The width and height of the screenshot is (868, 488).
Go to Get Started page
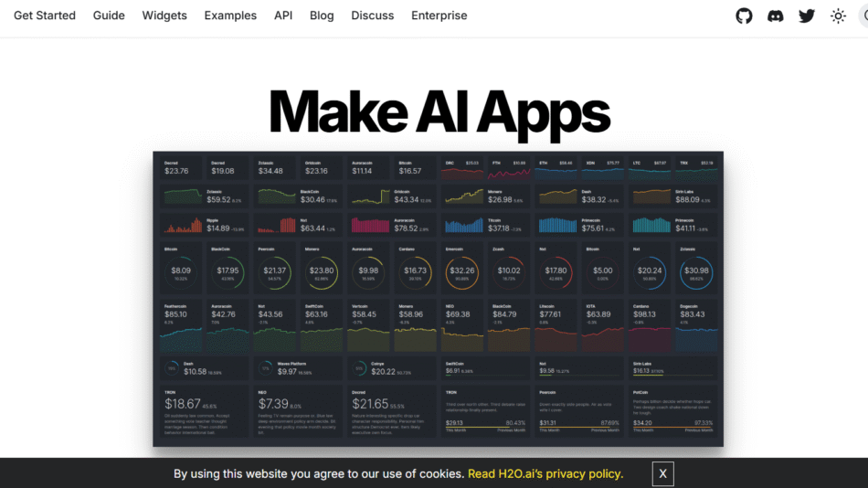tap(45, 16)
